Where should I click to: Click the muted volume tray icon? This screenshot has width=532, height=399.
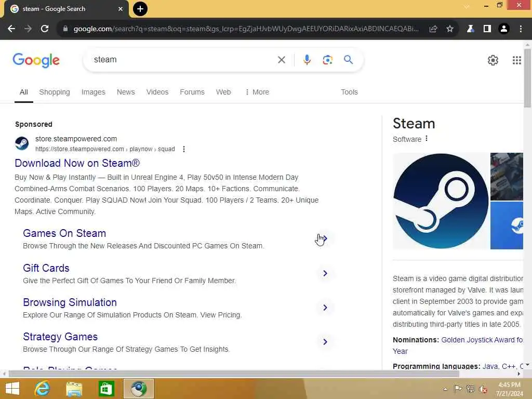[x=483, y=389]
